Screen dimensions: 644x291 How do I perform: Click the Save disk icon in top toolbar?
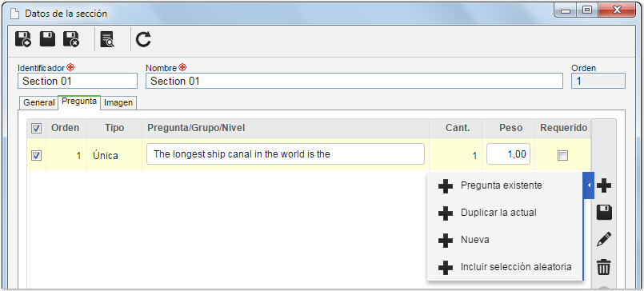[47, 39]
